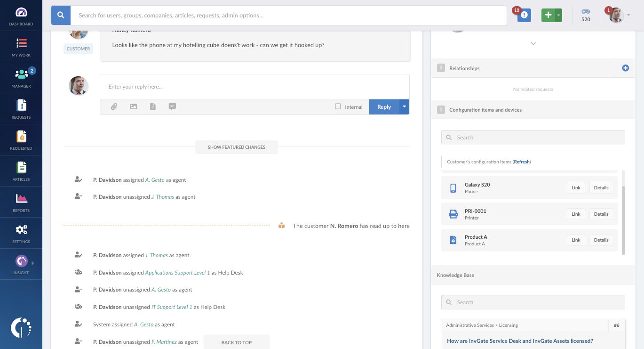Open dropdown arrow next to profile avatar
The height and width of the screenshot is (349, 644).
[x=628, y=16]
